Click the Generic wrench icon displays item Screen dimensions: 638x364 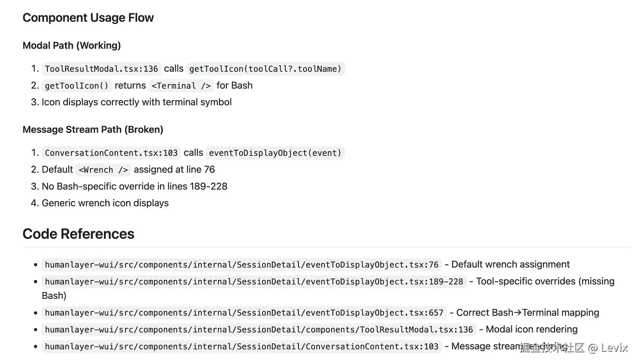105,203
